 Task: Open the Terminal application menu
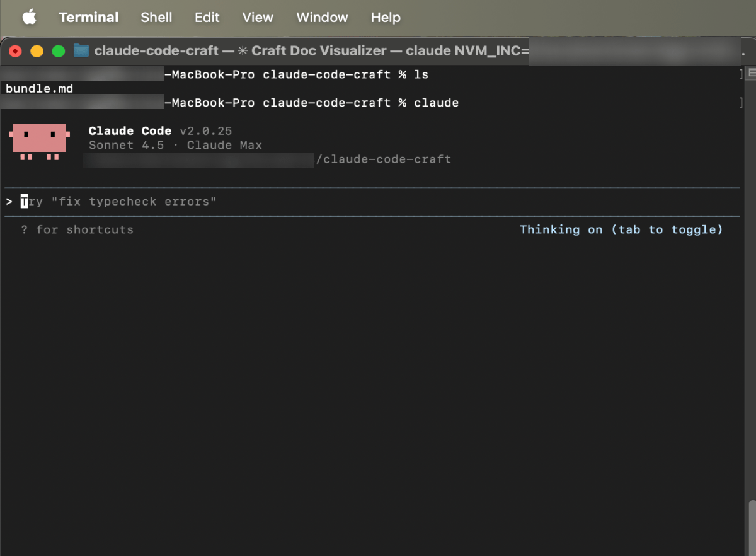(88, 18)
